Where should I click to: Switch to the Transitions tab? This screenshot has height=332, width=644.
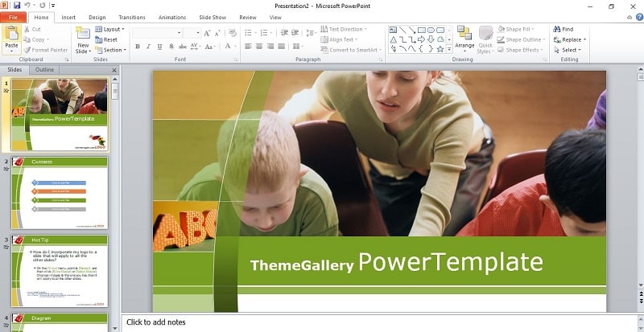pos(132,17)
